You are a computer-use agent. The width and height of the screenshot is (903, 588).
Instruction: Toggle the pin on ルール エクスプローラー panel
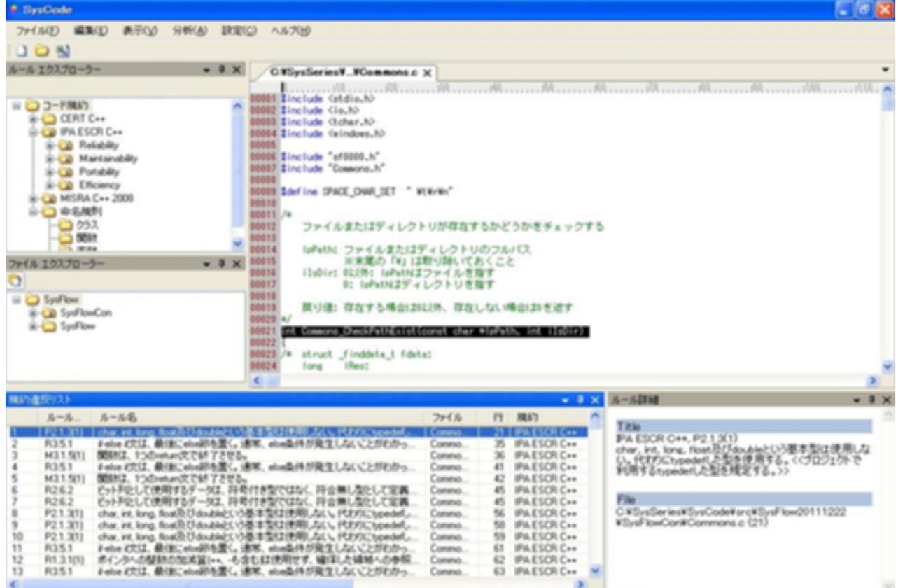point(222,70)
